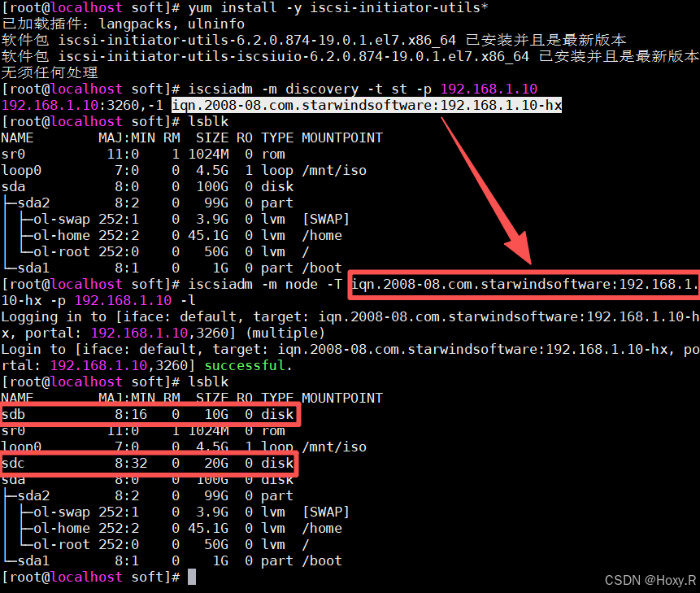Click the 'iscsiadm -m discovery -t st' command
This screenshot has width=700, height=593.
point(298,89)
